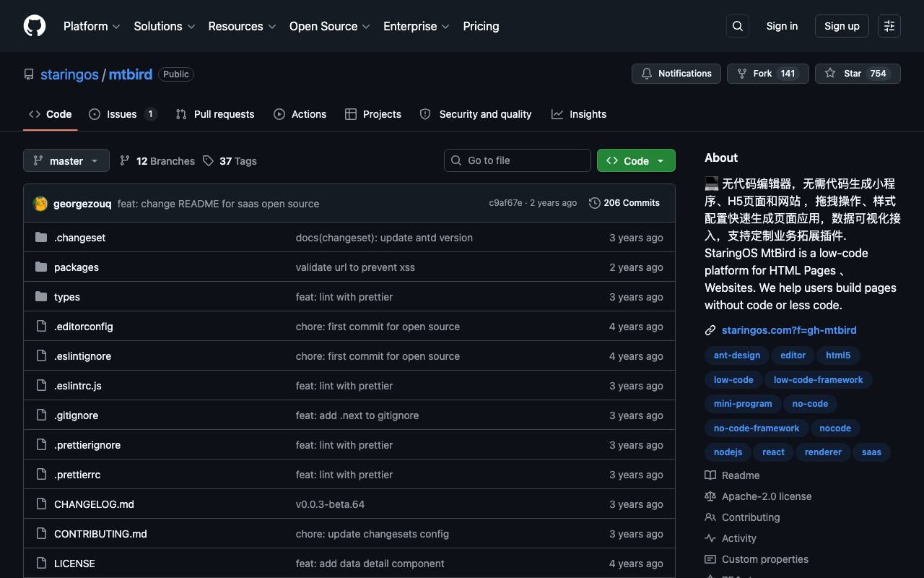Click commit hash c9af67e

pos(505,203)
